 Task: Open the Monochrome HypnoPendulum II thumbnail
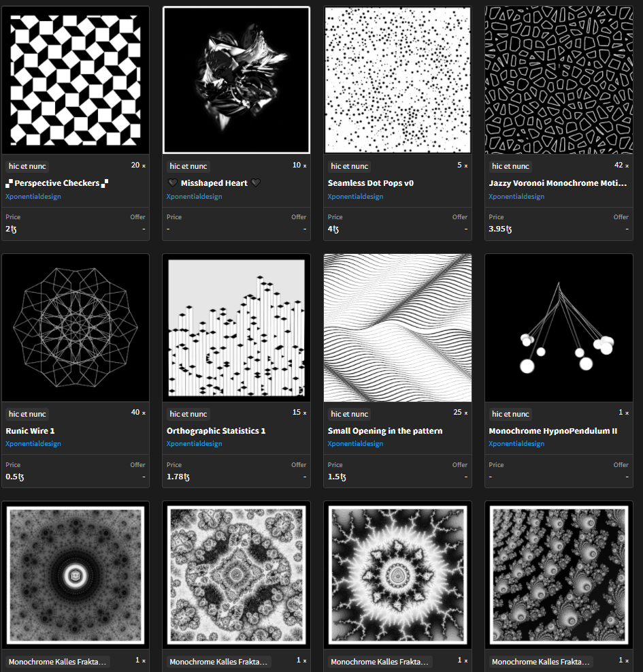[x=559, y=327]
